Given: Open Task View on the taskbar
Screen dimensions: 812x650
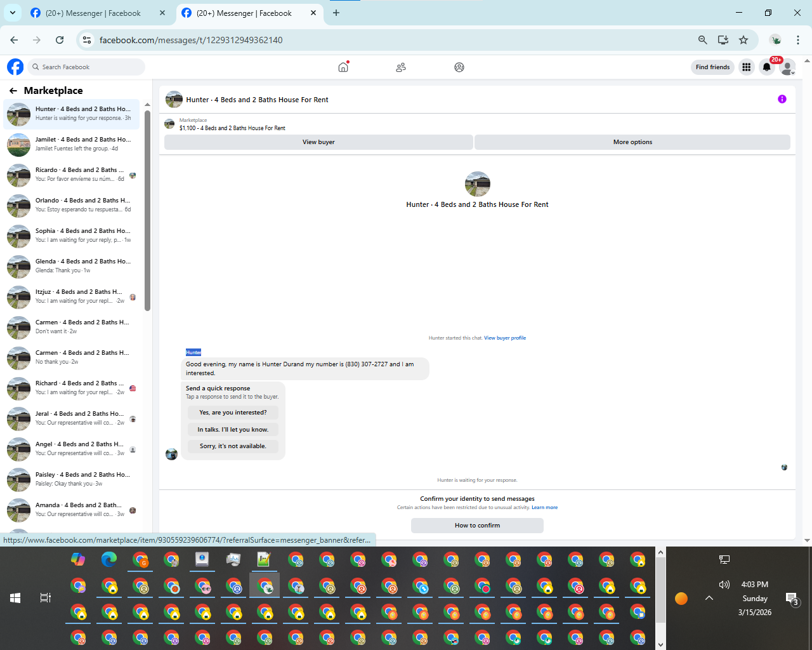Looking at the screenshot, I should pos(46,598).
